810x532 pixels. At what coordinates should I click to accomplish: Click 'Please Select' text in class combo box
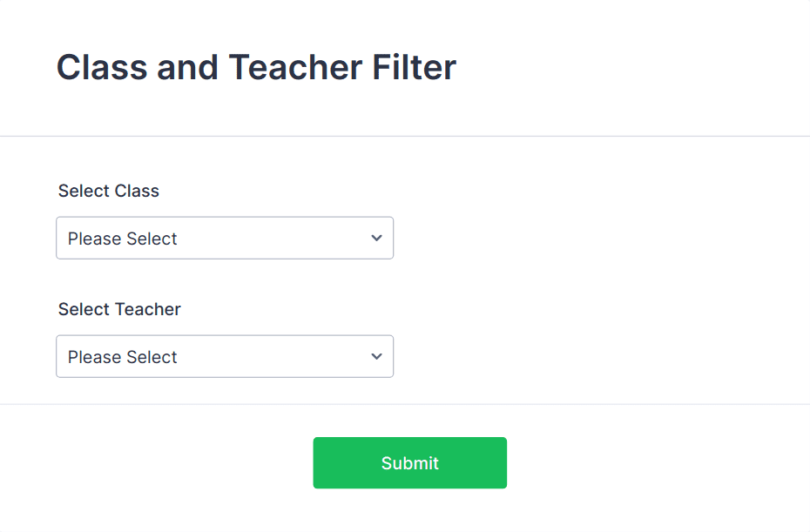(x=123, y=239)
